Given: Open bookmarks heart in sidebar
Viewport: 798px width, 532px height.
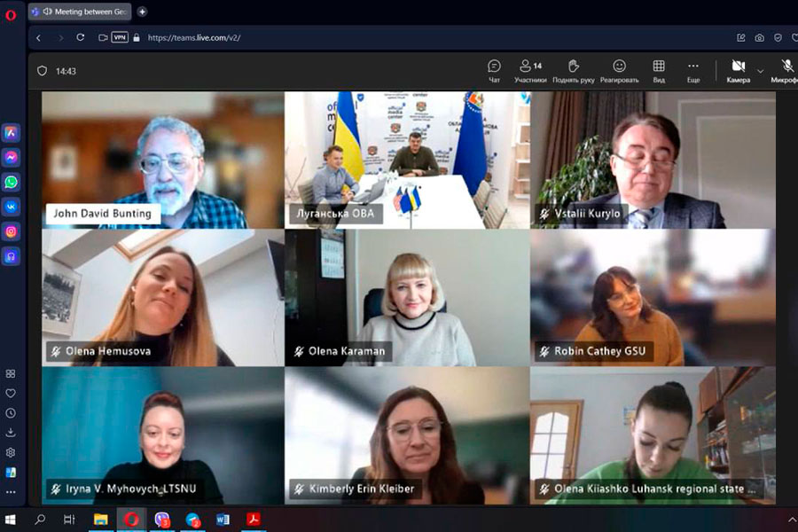Looking at the screenshot, I should tap(11, 394).
